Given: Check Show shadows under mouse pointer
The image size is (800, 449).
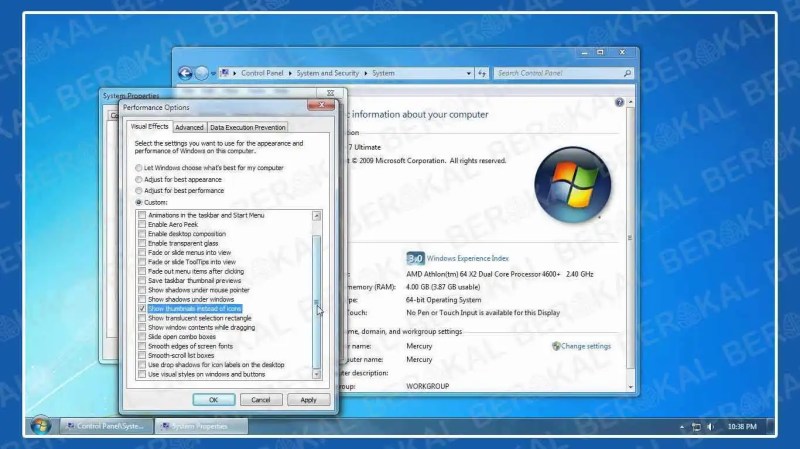Looking at the screenshot, I should 142,290.
